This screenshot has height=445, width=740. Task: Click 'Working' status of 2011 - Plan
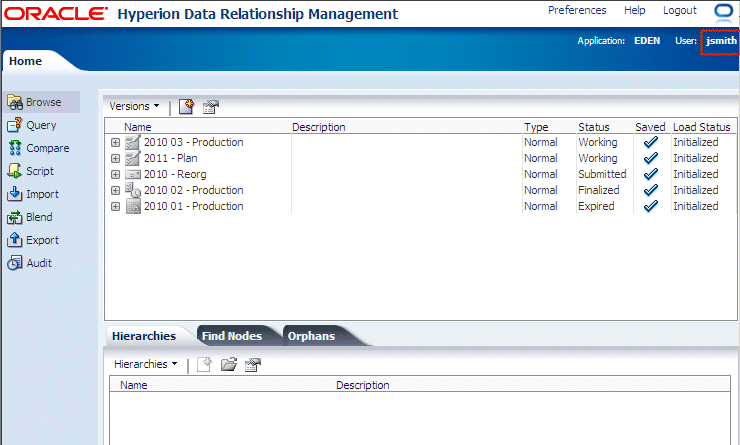[597, 158]
